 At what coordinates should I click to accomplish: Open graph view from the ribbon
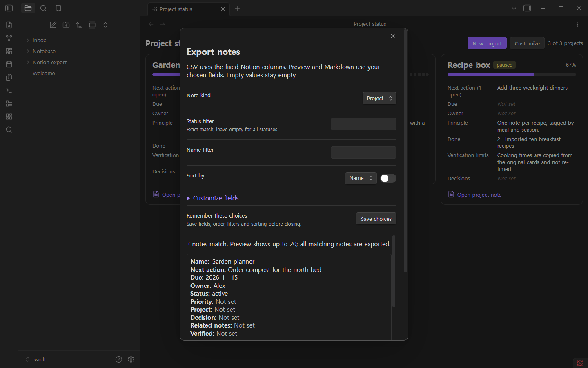click(x=9, y=38)
